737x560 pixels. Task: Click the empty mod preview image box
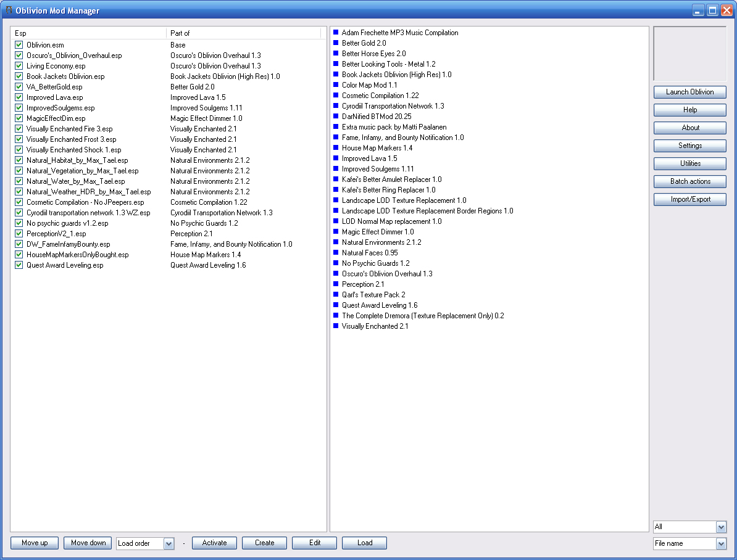(x=689, y=54)
